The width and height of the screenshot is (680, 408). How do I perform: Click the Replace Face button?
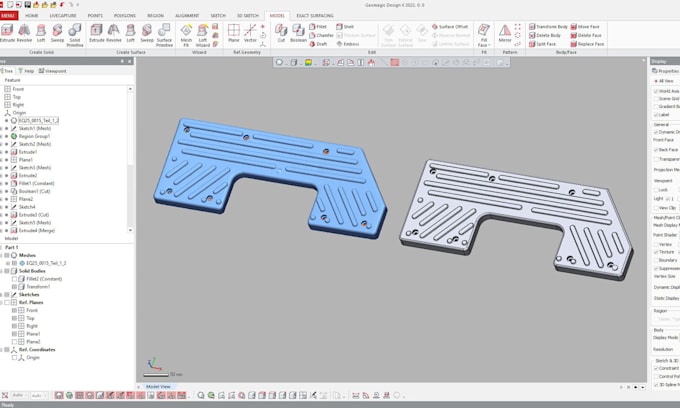587,44
